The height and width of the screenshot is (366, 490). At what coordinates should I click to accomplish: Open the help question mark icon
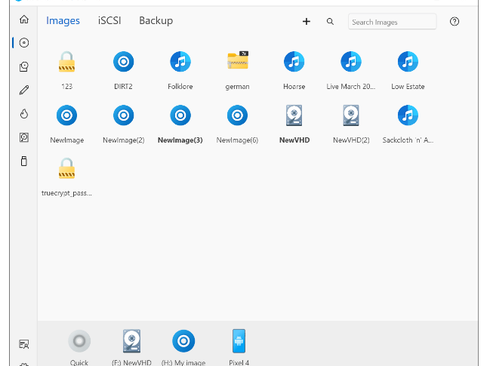pos(454,22)
